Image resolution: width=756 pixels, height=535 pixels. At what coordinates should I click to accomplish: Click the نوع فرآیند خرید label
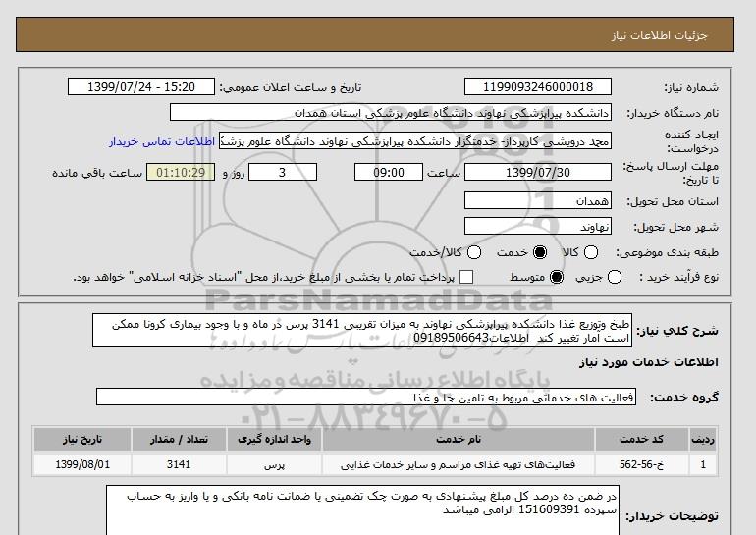pyautogui.click(x=678, y=277)
